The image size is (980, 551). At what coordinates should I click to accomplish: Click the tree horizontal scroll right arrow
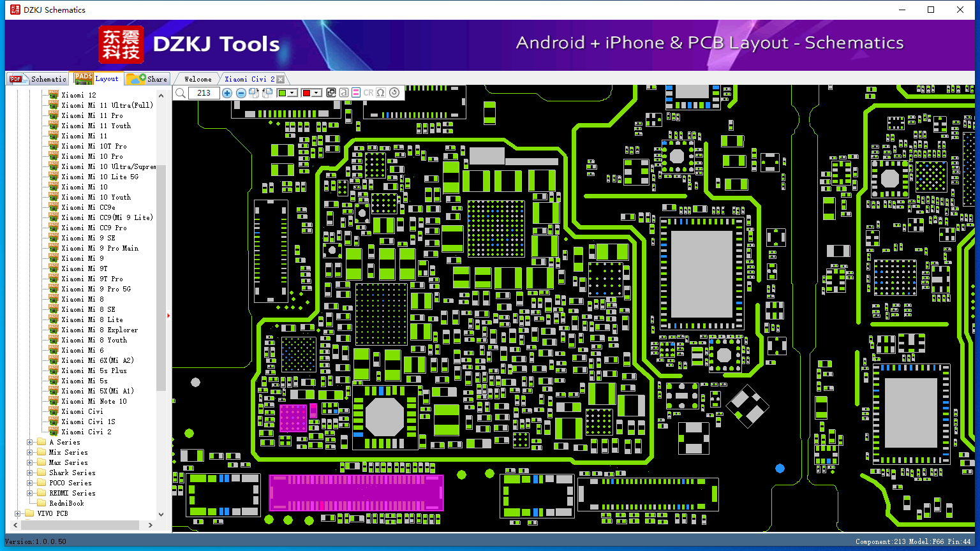coord(150,525)
